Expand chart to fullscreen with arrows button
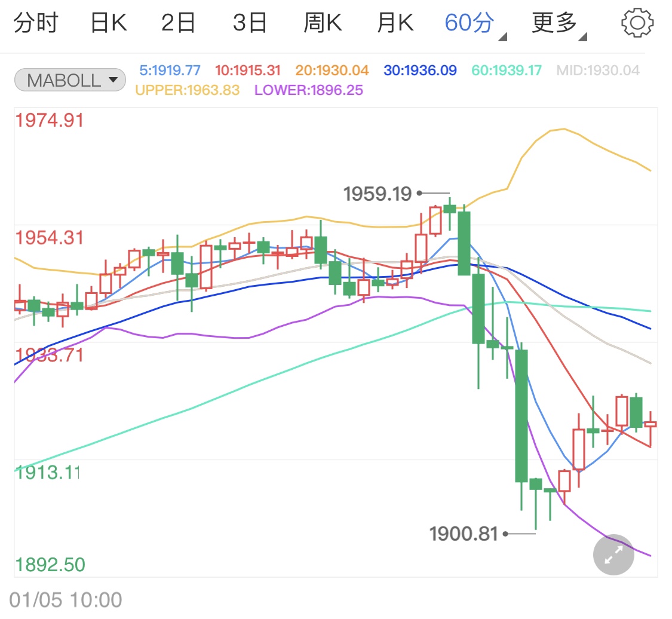Viewport: 672px width, 619px height. coord(613,554)
